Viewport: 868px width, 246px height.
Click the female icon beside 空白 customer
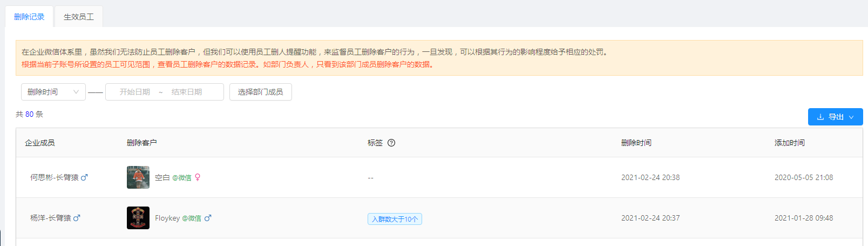(198, 177)
